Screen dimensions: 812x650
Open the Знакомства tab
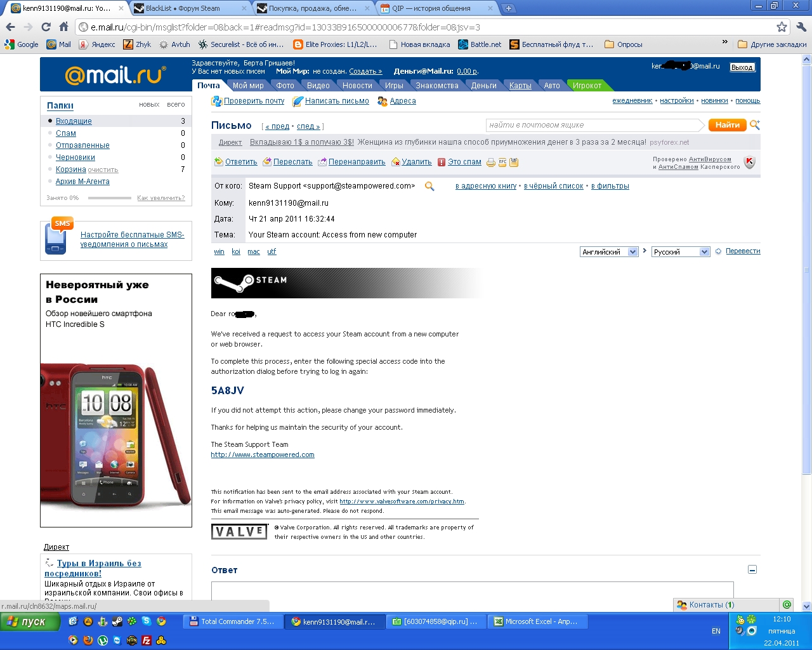pos(437,86)
